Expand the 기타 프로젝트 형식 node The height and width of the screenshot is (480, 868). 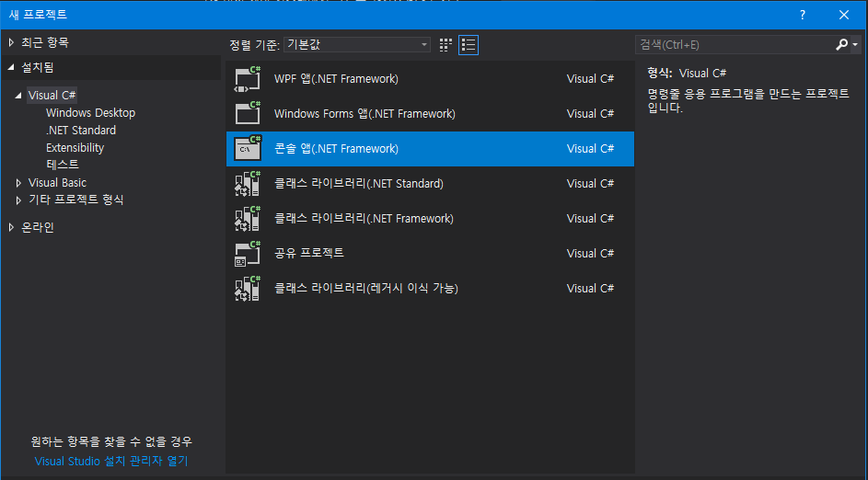coord(18,200)
